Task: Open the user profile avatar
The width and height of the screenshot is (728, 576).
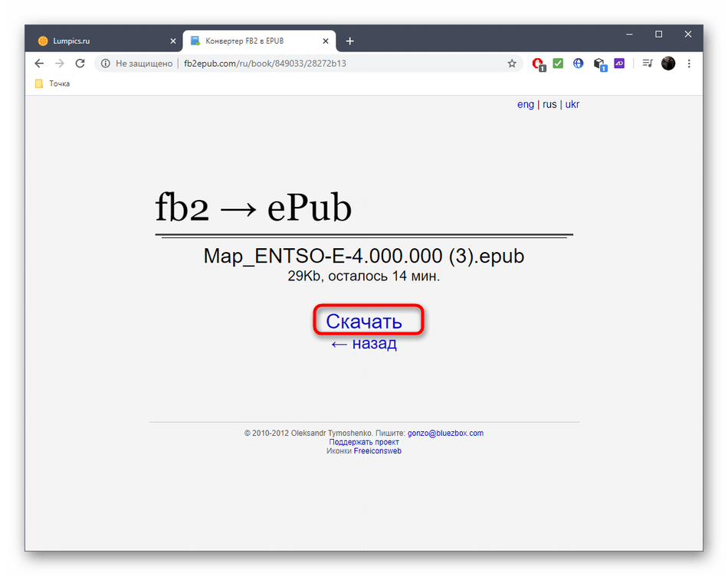Action: click(x=668, y=63)
